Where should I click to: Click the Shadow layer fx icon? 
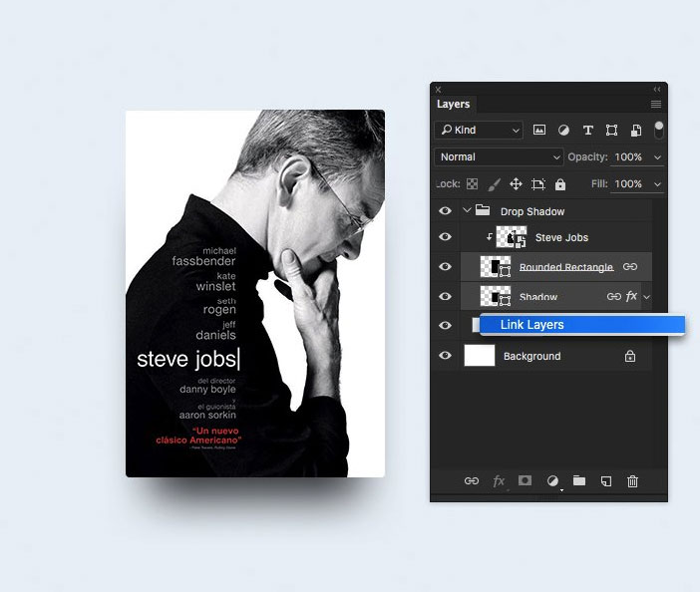631,296
